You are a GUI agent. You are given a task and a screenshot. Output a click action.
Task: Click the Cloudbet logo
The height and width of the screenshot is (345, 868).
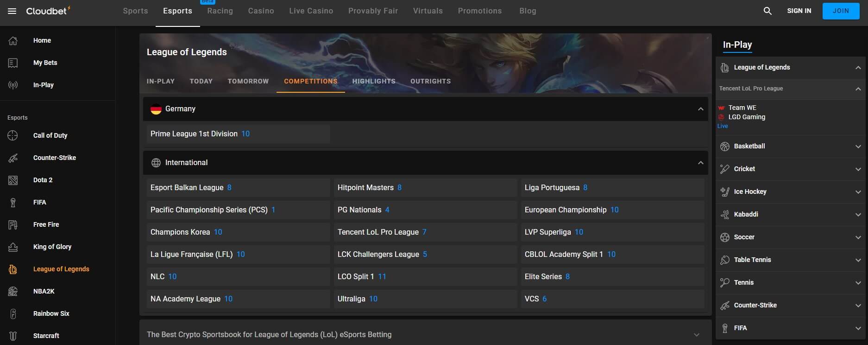pyautogui.click(x=48, y=11)
